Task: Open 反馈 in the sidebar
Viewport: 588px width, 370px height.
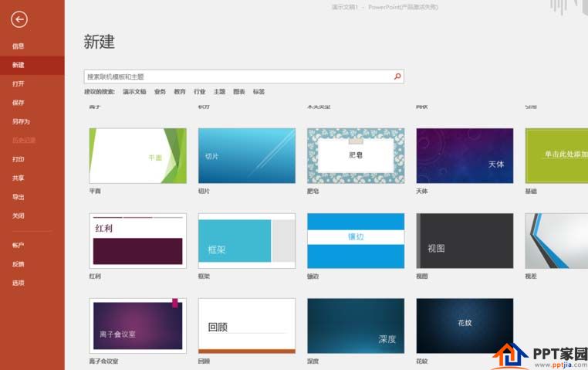Action: click(x=18, y=264)
